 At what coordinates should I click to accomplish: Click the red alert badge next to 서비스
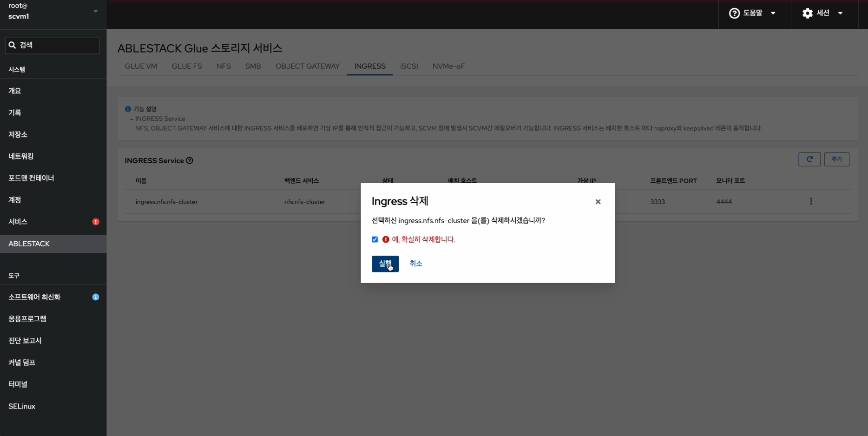pyautogui.click(x=96, y=222)
